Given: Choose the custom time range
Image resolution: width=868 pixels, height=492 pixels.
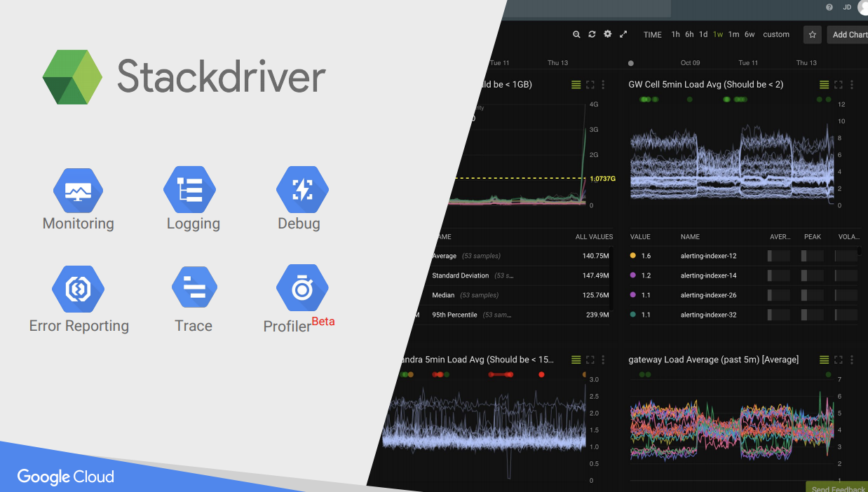Looking at the screenshot, I should 776,34.
